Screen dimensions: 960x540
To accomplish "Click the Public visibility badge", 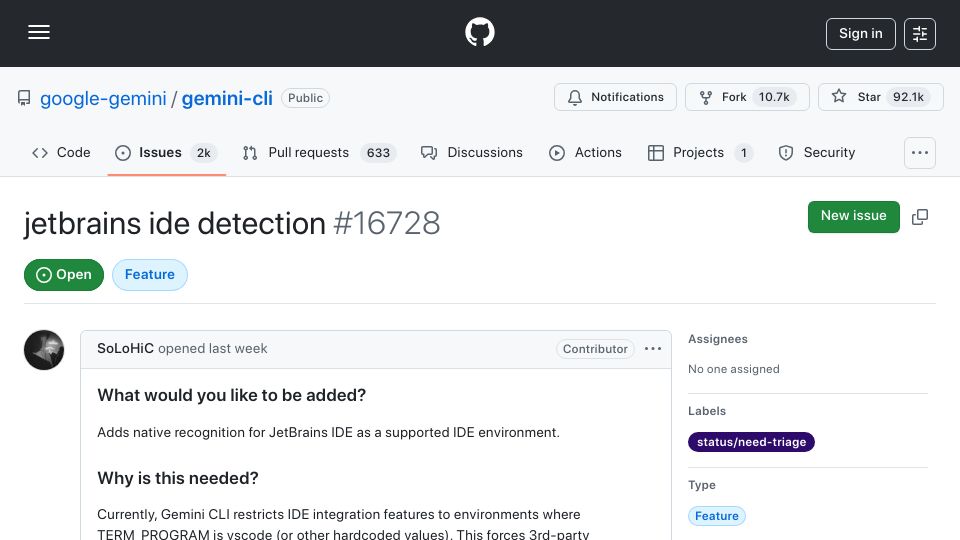I will [305, 98].
